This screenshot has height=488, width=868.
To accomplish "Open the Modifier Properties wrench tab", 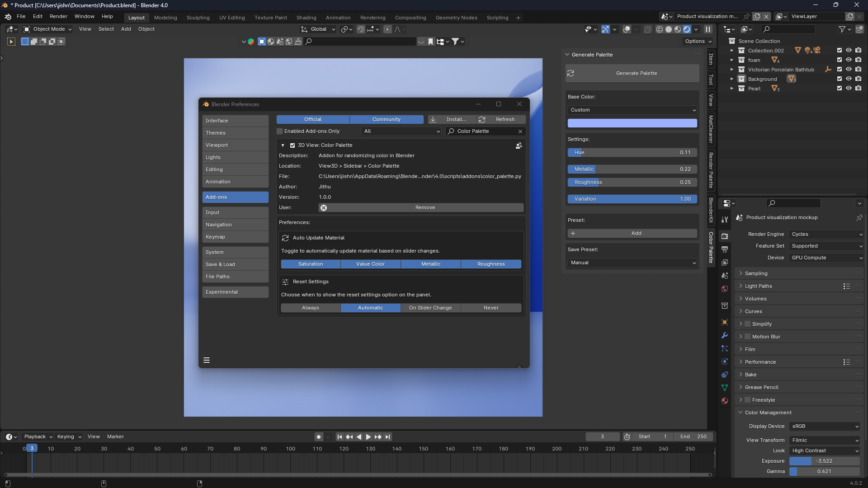I will pos(725,336).
